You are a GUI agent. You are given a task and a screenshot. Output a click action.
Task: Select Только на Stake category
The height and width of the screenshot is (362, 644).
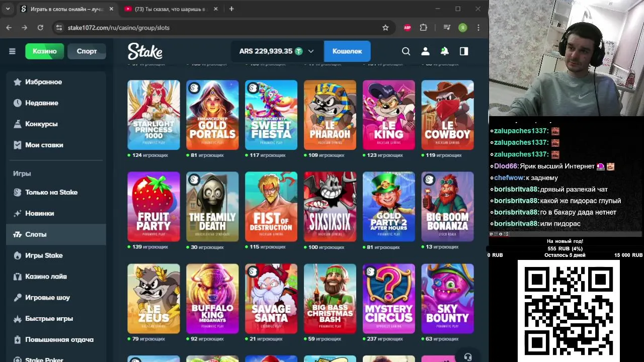point(56,193)
